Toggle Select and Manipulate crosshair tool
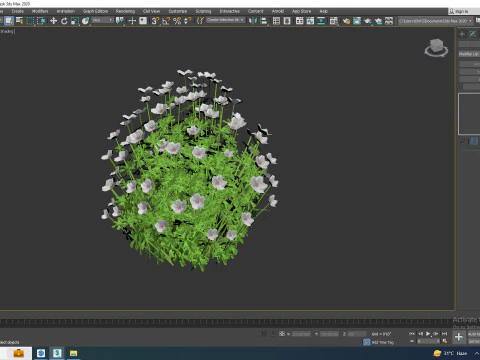Image resolution: width=480 pixels, height=360 pixels. [132, 21]
